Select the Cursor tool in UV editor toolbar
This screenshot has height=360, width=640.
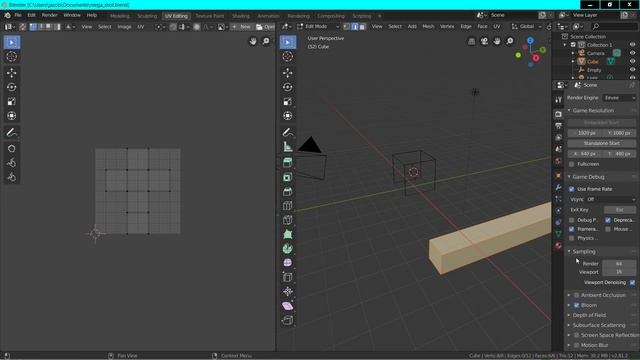pos(11,57)
